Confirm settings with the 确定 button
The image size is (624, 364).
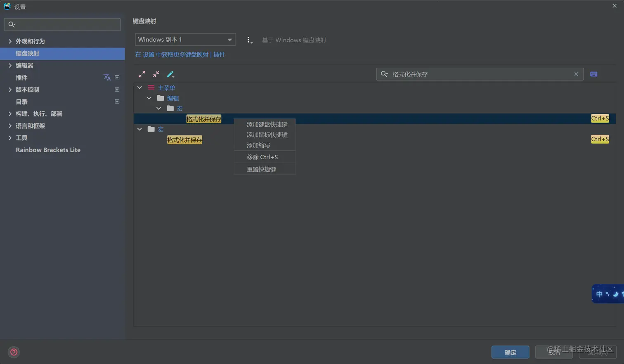tap(511, 352)
